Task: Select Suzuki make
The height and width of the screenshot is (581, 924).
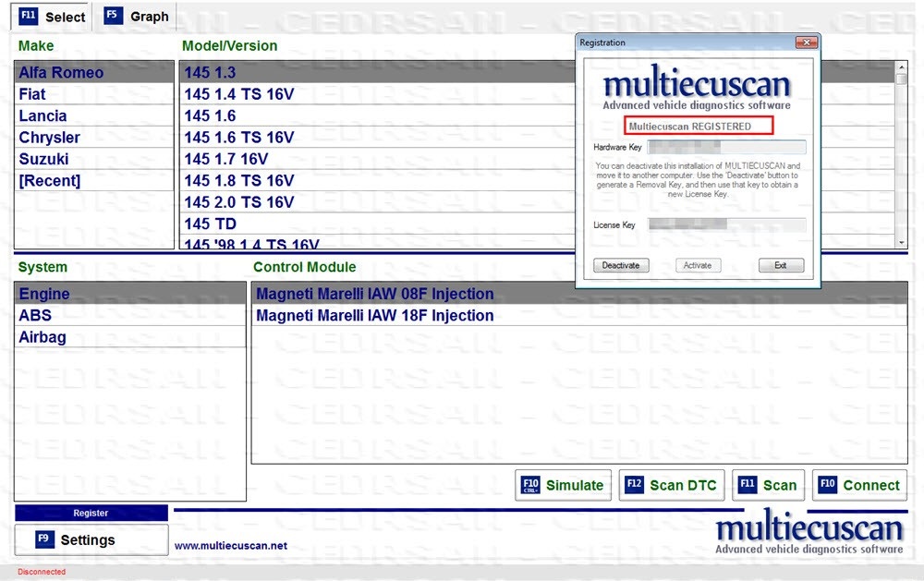Action: tap(94, 159)
